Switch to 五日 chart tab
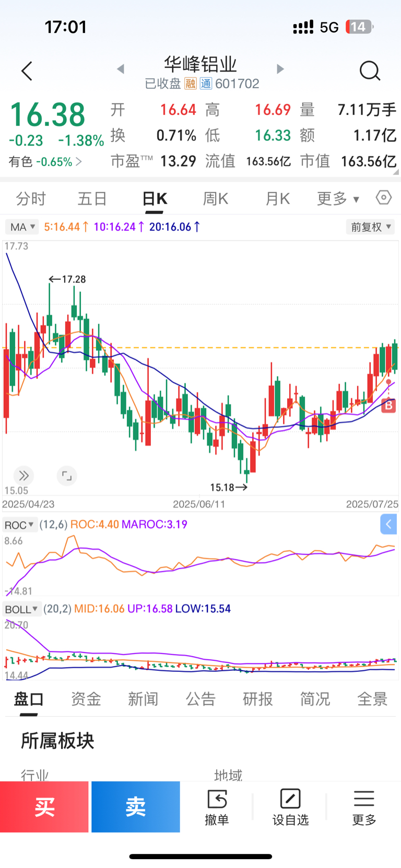 point(92,198)
